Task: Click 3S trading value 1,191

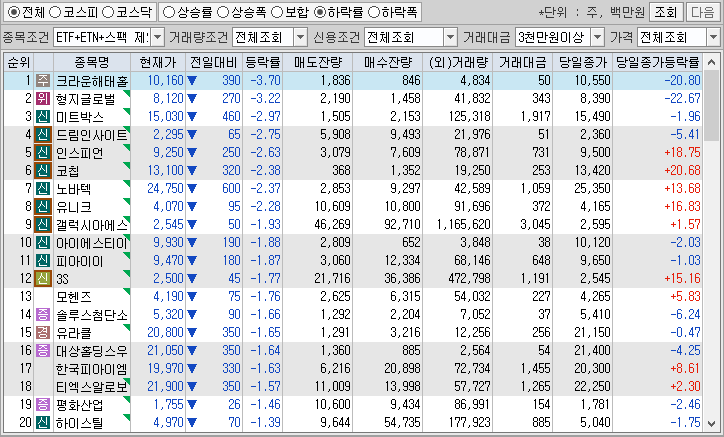Action: (536, 279)
